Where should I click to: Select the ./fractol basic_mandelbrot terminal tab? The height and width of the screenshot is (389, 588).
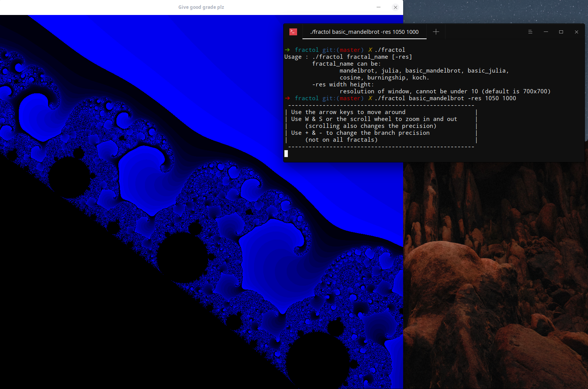tap(364, 32)
